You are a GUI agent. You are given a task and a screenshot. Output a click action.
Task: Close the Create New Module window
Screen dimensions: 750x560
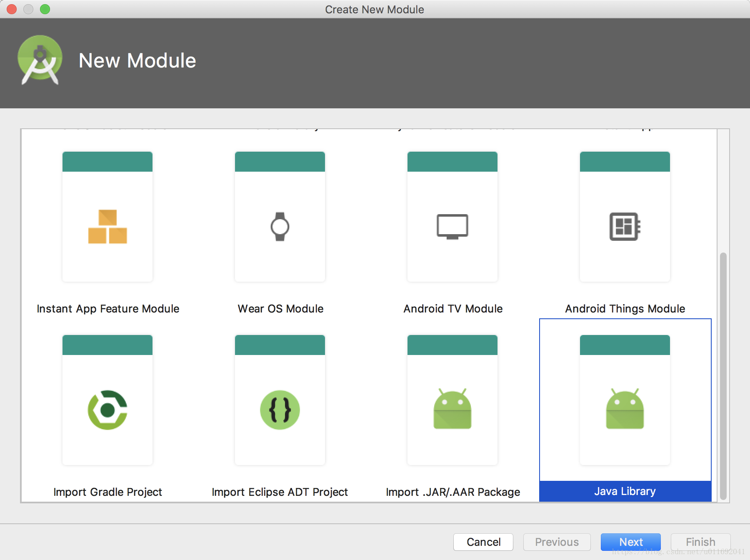tap(12, 9)
